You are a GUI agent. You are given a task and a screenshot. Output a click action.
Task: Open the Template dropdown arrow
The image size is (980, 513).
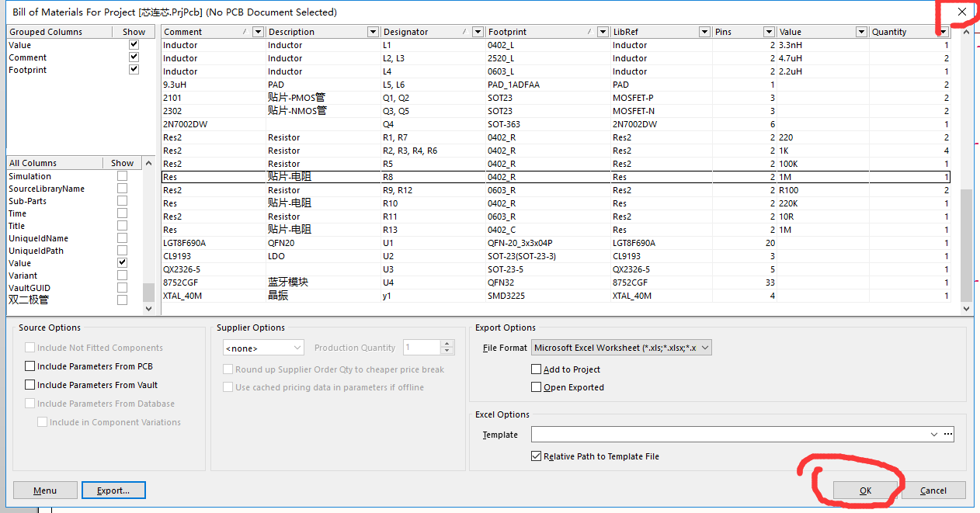[x=933, y=435]
